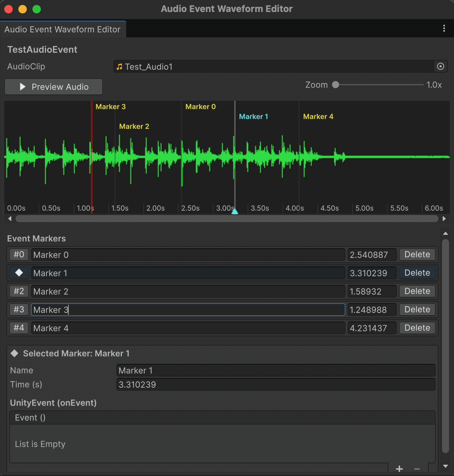Click the Preview Audio play button

coord(54,87)
